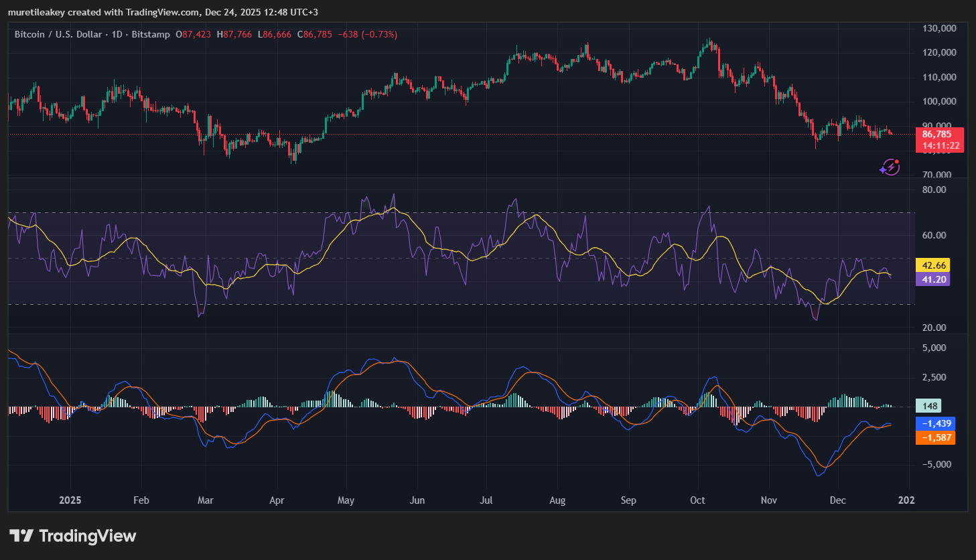Screen dimensions: 976x560
Task: Click the 2025 label on time axis
Action: click(70, 500)
